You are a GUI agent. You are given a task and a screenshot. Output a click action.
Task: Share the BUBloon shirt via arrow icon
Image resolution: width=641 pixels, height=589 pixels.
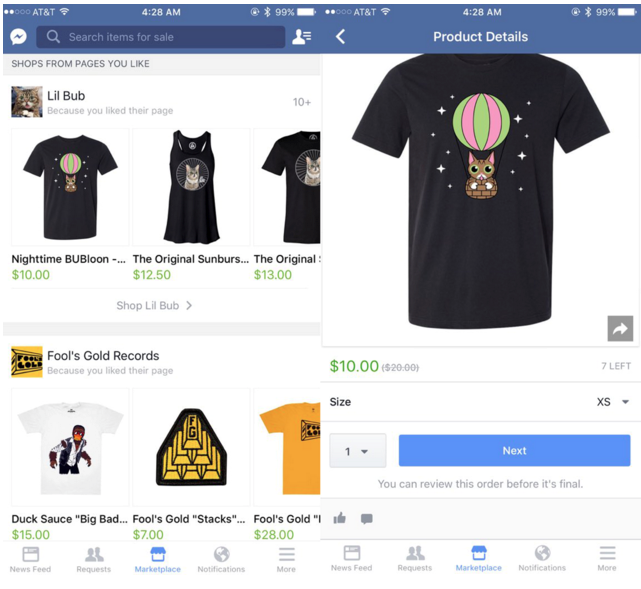(620, 328)
